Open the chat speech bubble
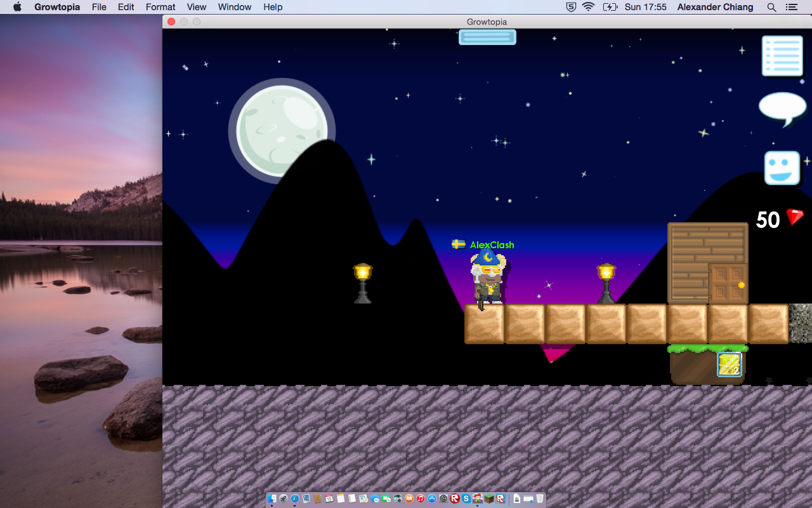812x508 pixels. (782, 108)
